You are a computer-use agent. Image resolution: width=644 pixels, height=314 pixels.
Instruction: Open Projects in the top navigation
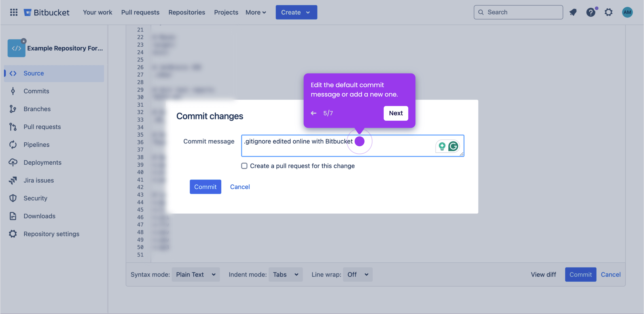(226, 12)
